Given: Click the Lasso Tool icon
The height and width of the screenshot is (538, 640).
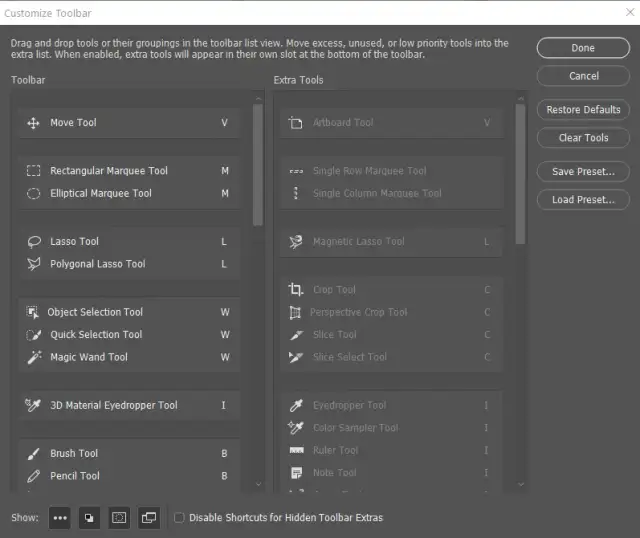Looking at the screenshot, I should point(33,242).
